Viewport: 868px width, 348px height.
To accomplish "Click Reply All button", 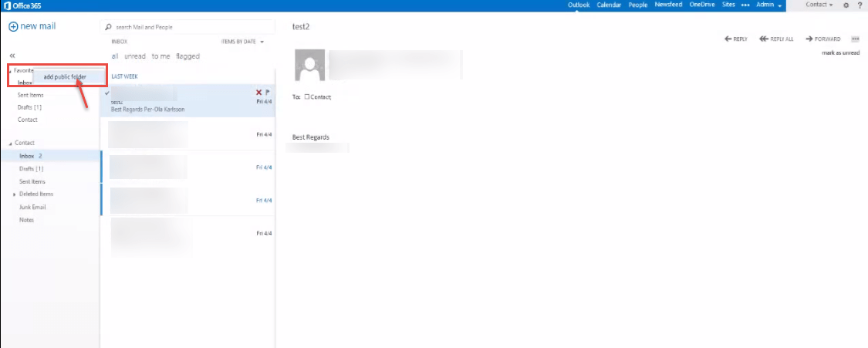I will point(776,39).
